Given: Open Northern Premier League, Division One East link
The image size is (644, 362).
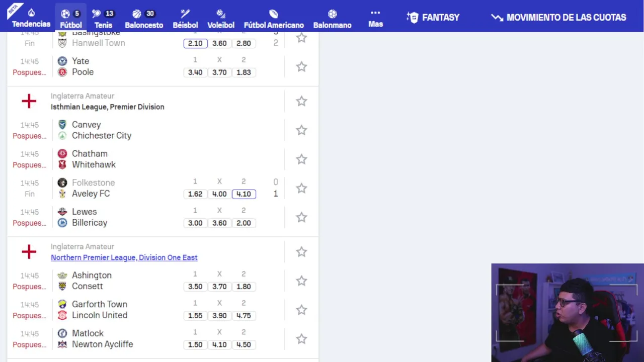Looking at the screenshot, I should tap(124, 257).
